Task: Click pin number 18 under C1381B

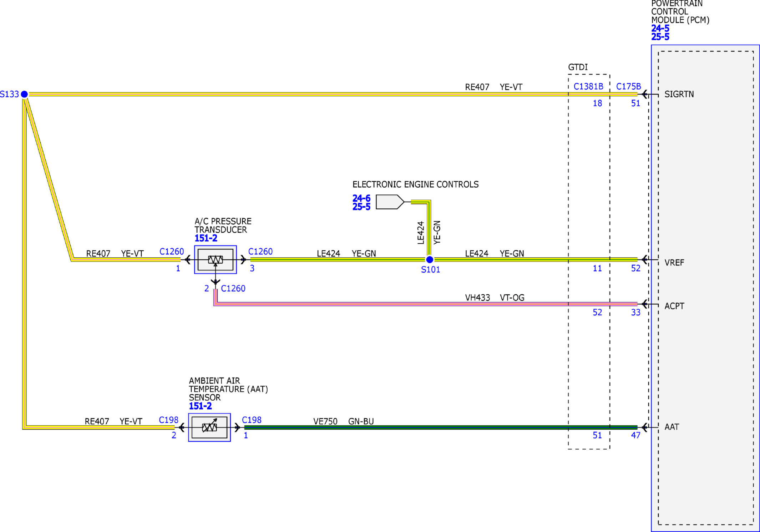Action: tap(597, 103)
